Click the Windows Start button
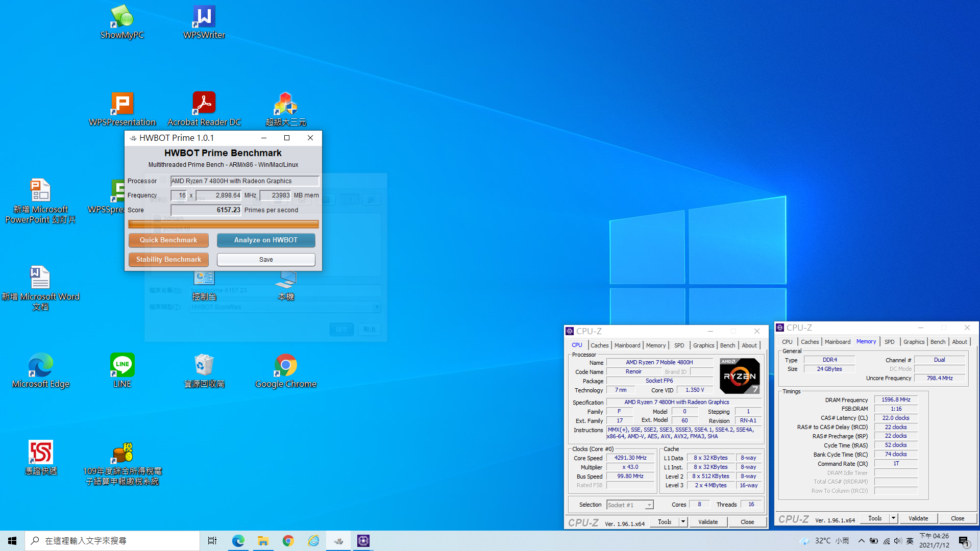980x551 pixels. click(x=12, y=541)
